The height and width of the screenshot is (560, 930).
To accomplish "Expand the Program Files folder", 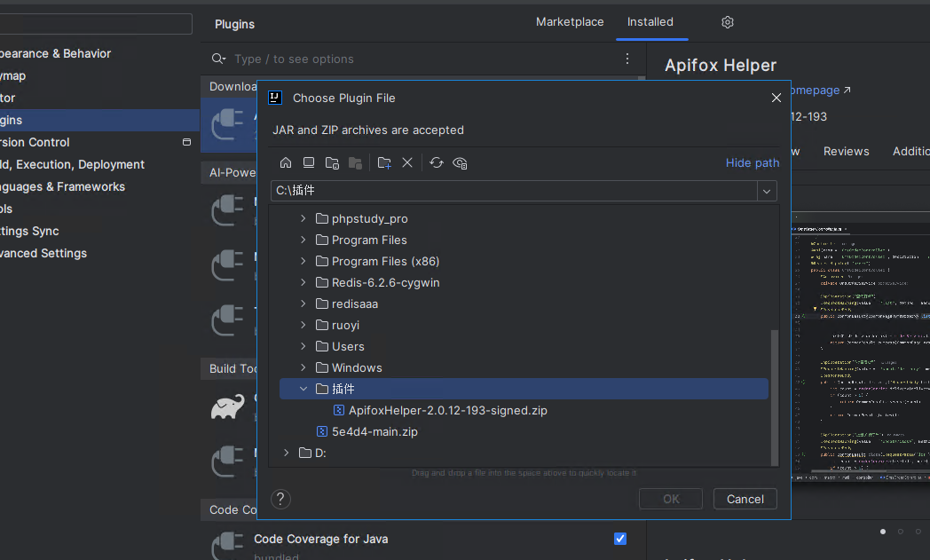I will tap(303, 240).
